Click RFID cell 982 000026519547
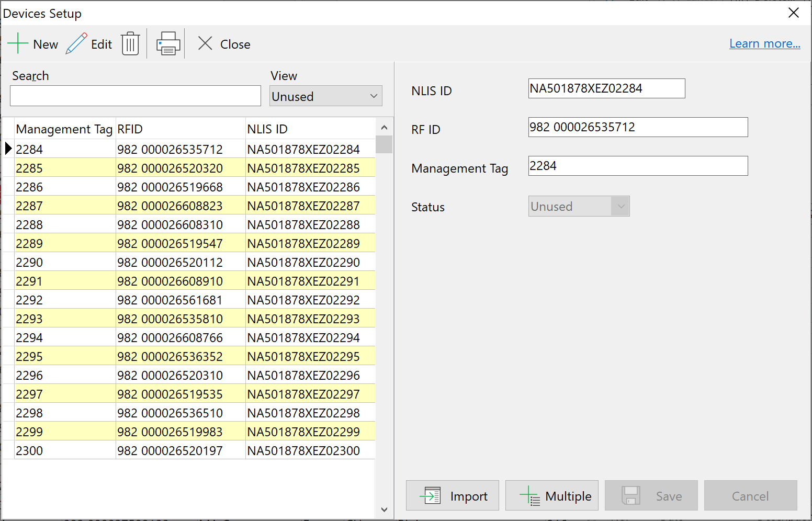 [181, 243]
